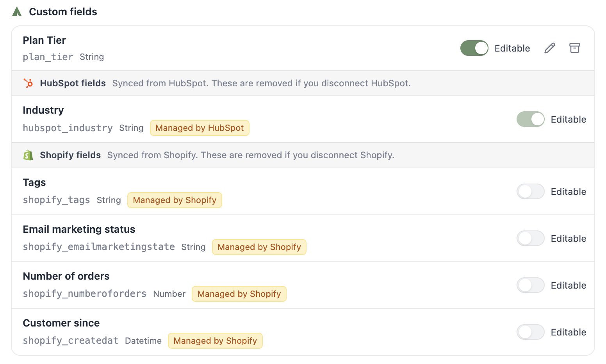Click the Managed by HubSpot badge
This screenshot has height=364, width=606.
click(x=200, y=128)
